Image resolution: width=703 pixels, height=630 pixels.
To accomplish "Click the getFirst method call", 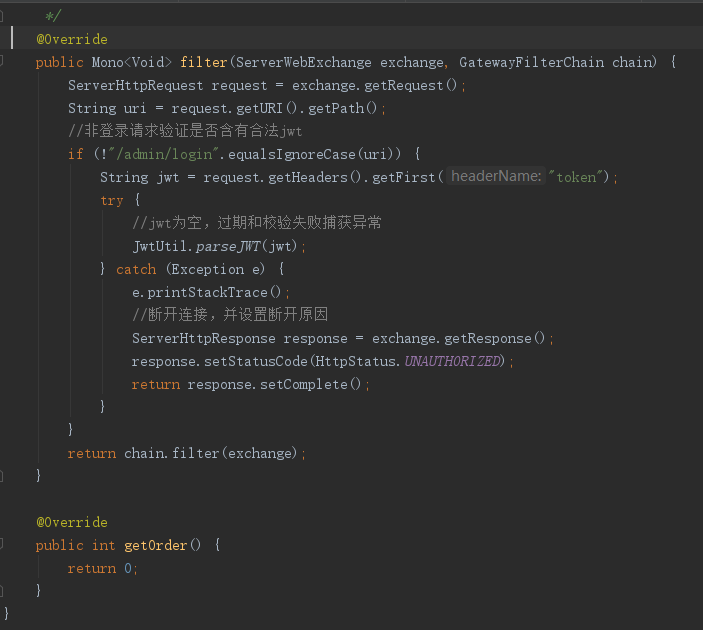I will click(x=404, y=178).
